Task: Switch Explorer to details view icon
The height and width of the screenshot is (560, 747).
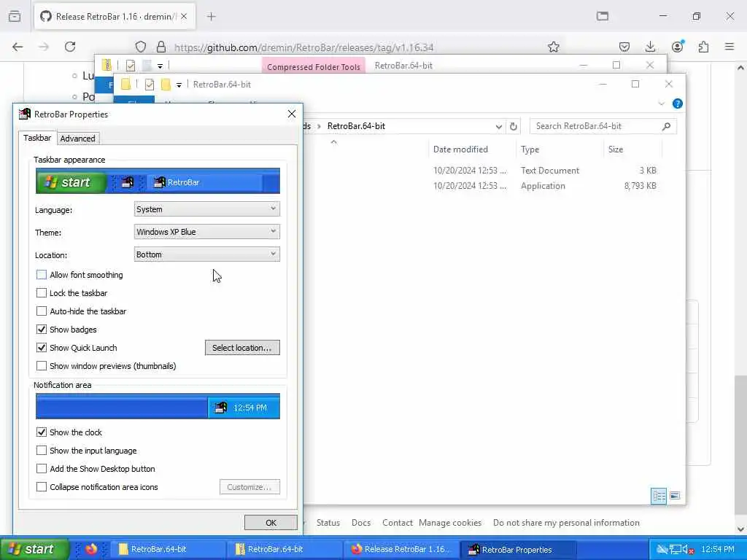Action: click(659, 496)
